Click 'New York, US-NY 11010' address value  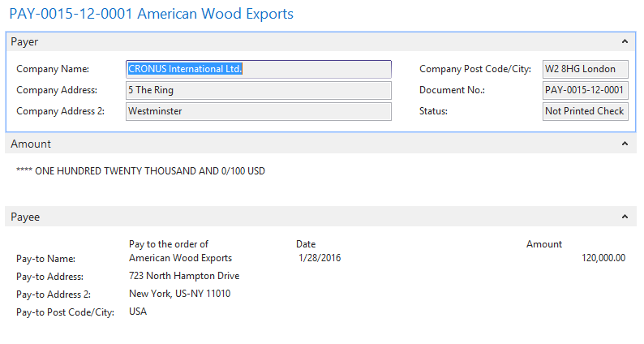(x=179, y=294)
